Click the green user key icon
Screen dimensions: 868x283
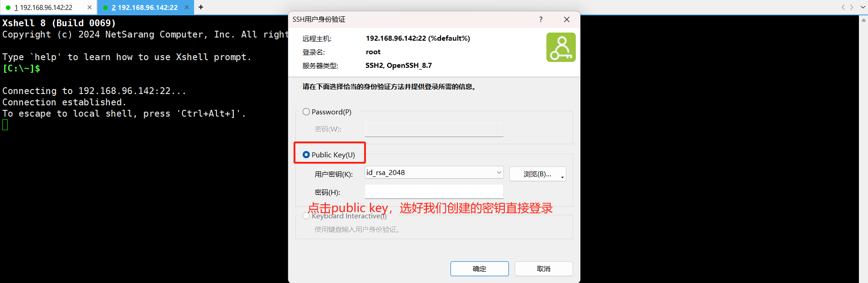tap(561, 47)
